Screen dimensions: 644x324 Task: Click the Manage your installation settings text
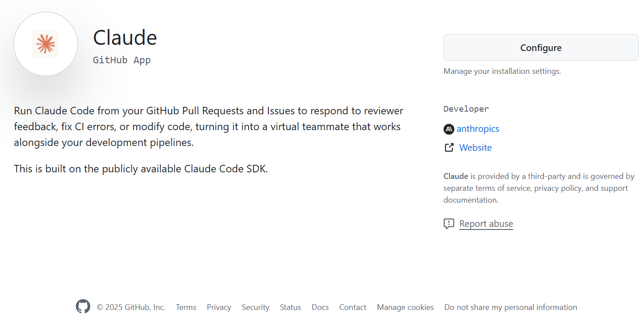click(x=502, y=71)
